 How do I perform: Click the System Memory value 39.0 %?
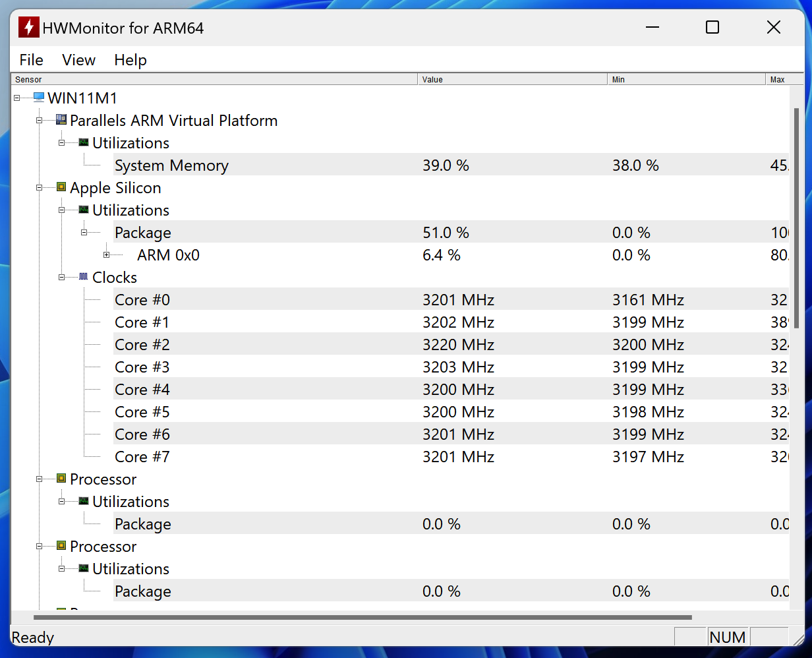(446, 165)
